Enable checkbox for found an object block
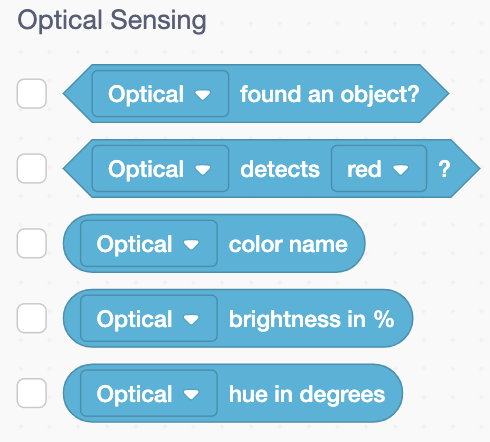Screen dimensions: 490x442 [x=32, y=93]
